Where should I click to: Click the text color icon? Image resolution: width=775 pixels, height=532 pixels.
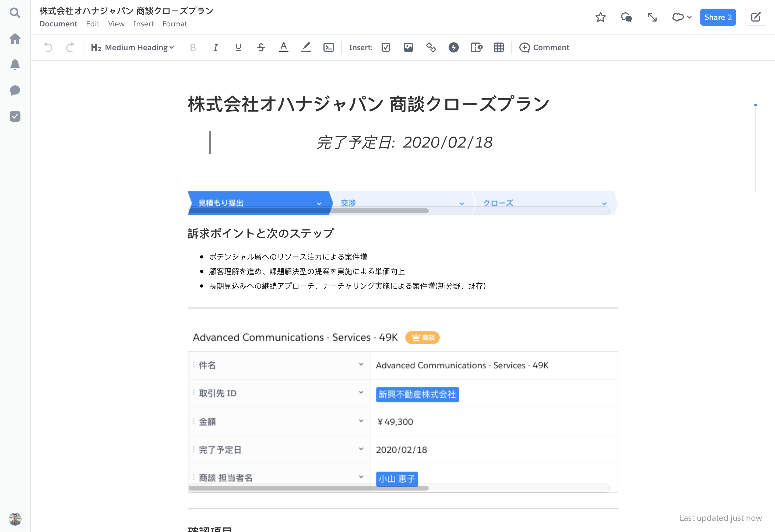click(x=283, y=47)
